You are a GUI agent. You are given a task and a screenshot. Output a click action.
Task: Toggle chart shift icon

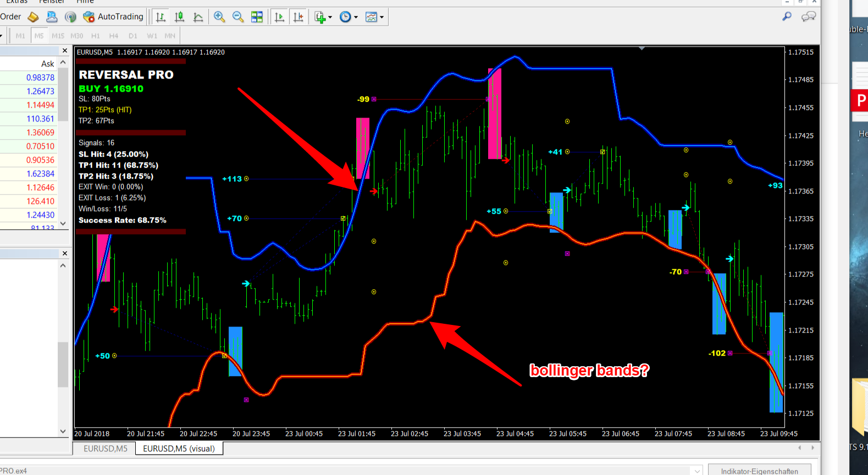pyautogui.click(x=298, y=17)
